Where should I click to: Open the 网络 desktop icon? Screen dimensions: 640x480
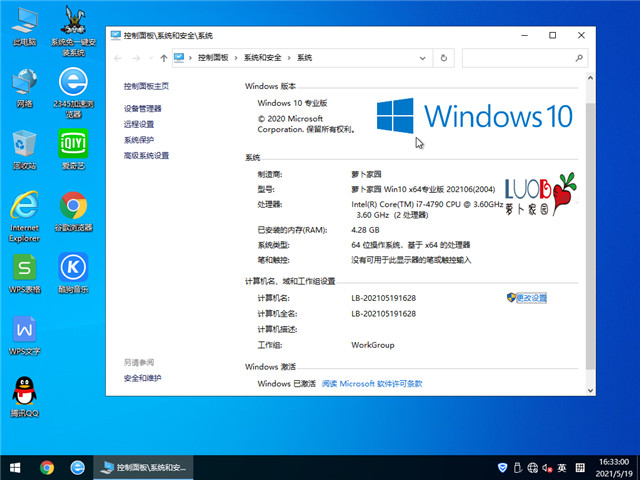[24, 88]
